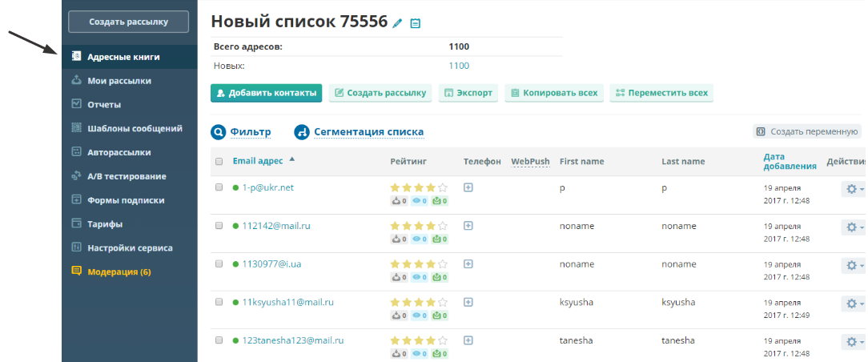Check the box for 1-p@ukr.net
Screen dimensions: 868x362
click(x=219, y=187)
